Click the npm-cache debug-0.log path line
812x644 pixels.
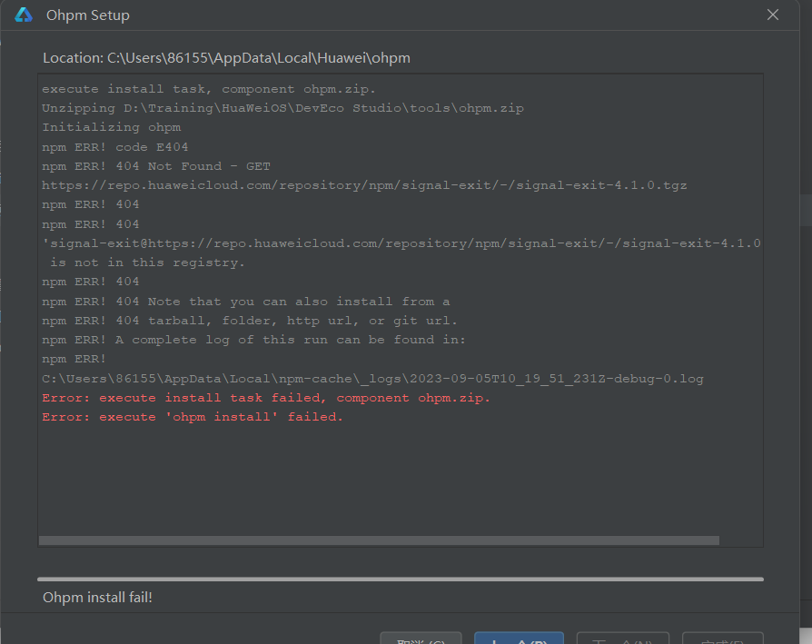pos(372,379)
